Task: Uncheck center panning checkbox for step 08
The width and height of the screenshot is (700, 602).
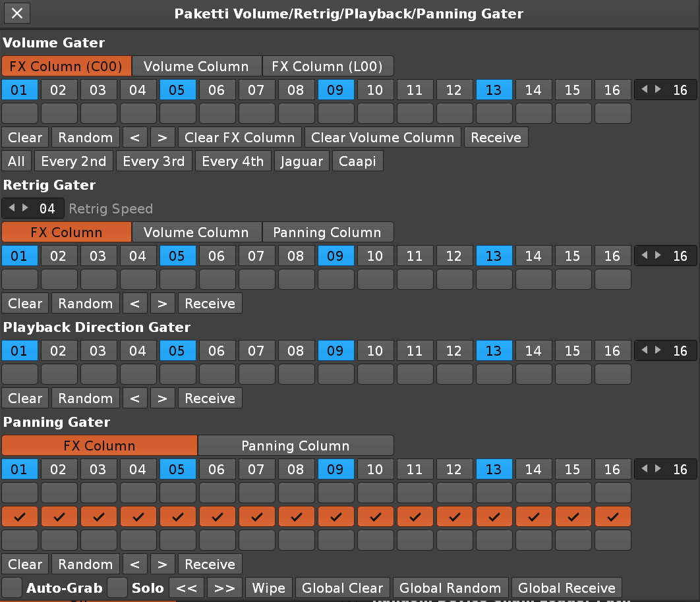Action: (x=296, y=516)
